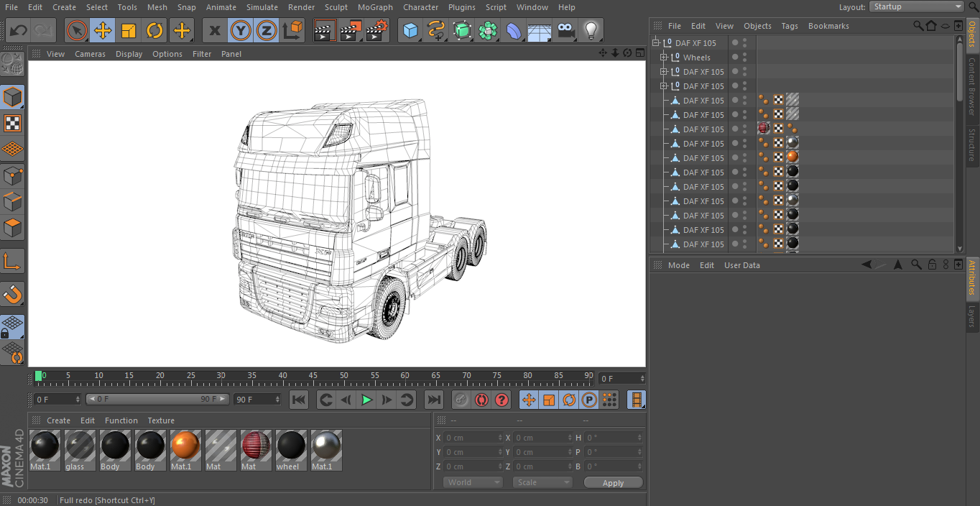The width and height of the screenshot is (980, 506).
Task: Click the Apply button in coordinates
Action: pos(613,482)
